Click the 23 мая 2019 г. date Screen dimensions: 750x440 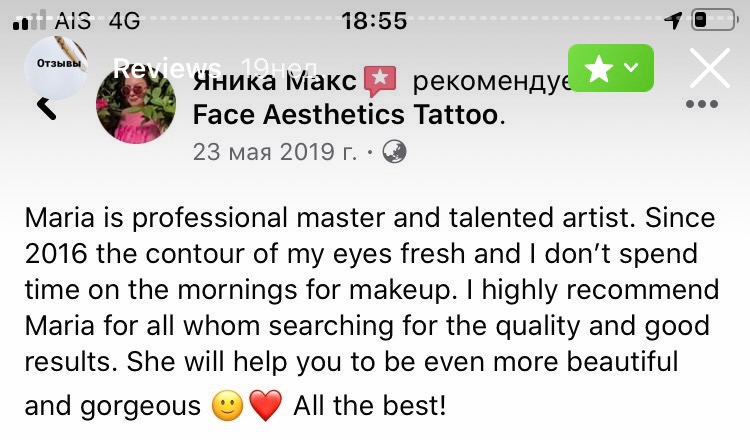click(x=275, y=152)
